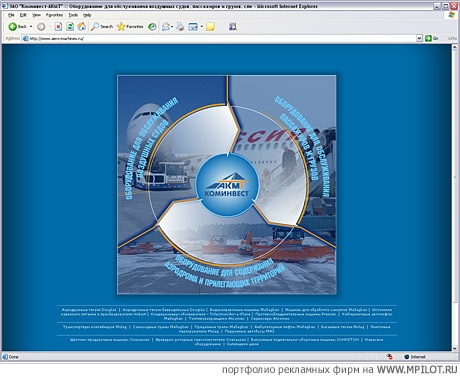The height and width of the screenshot is (377, 460).
Task: Open link 'Фрезерно-роторные снегоочистители Overaasen'
Action: [200, 340]
